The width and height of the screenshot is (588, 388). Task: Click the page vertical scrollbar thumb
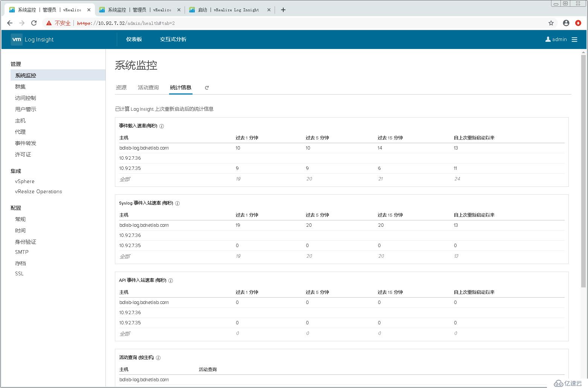pyautogui.click(x=583, y=171)
